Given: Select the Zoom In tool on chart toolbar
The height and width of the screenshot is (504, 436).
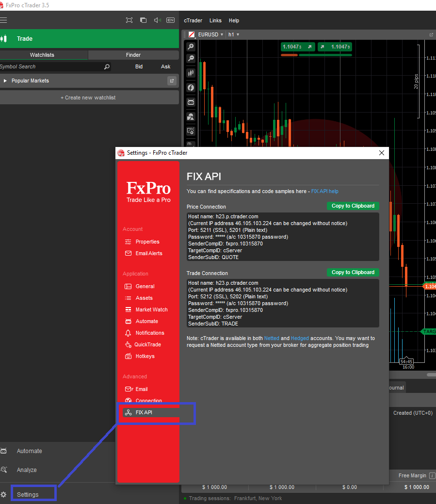Looking at the screenshot, I should (190, 47).
